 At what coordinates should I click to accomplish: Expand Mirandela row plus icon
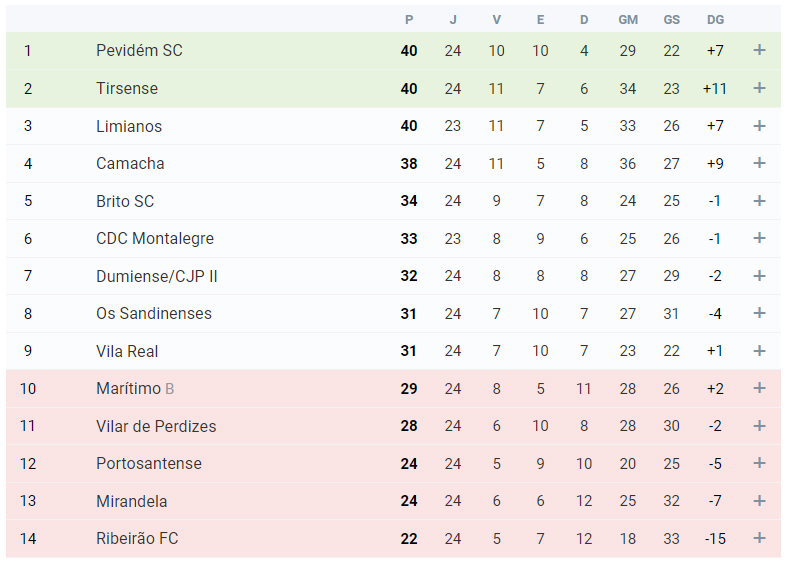(759, 501)
